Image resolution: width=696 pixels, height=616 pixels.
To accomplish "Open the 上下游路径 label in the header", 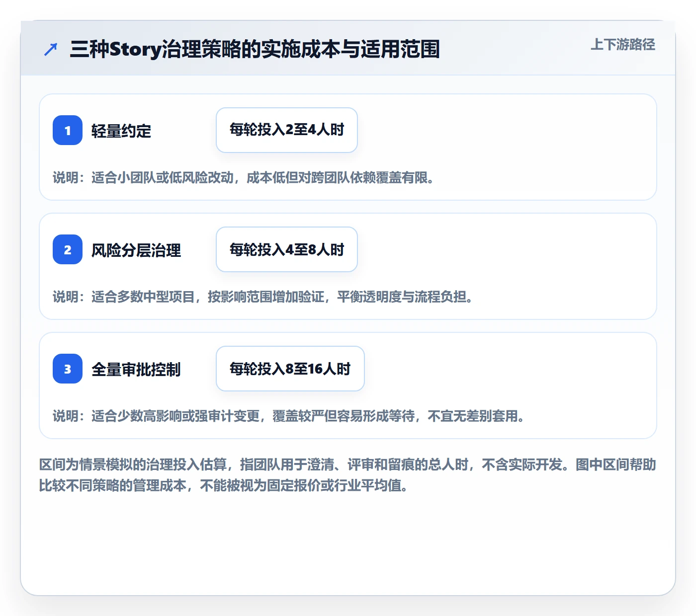I will pyautogui.click(x=623, y=45).
